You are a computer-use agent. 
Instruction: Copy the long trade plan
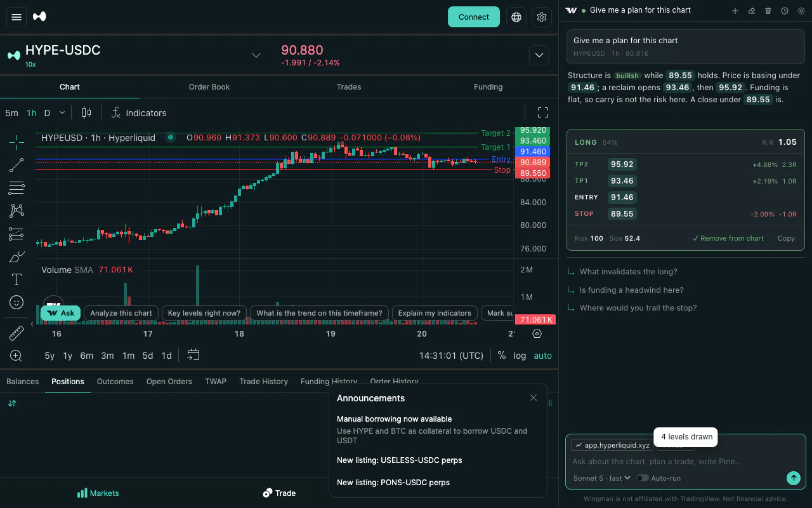pyautogui.click(x=786, y=238)
